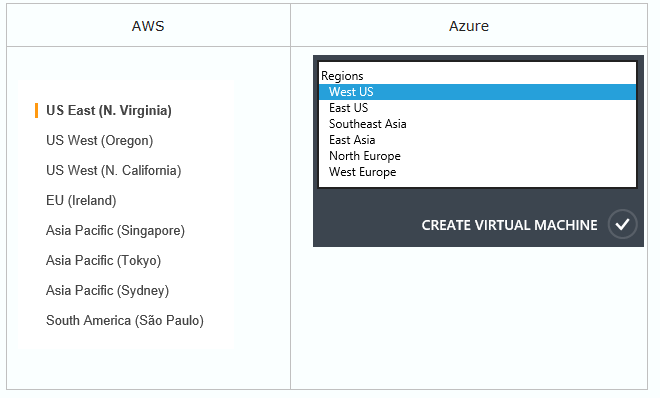The width and height of the screenshot is (660, 398).
Task: Select East Asia in Regions list
Action: tap(477, 140)
